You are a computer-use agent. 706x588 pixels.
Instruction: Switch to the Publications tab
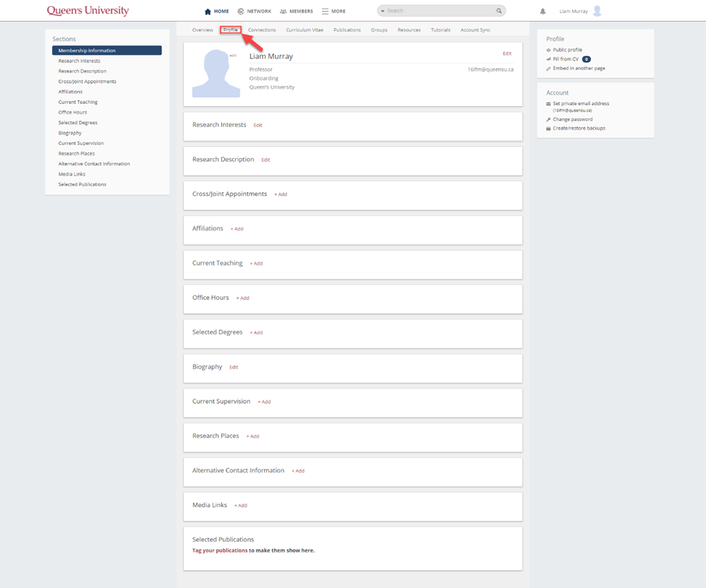(x=347, y=30)
